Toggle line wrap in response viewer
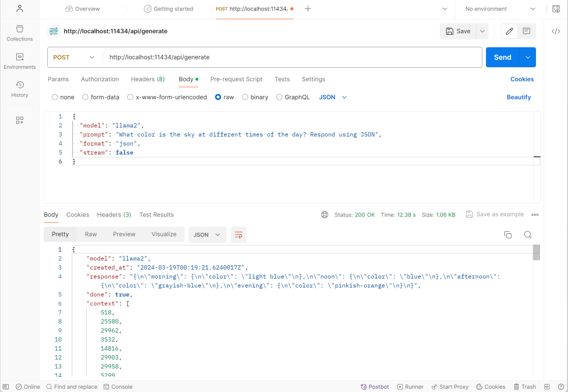 coord(238,235)
